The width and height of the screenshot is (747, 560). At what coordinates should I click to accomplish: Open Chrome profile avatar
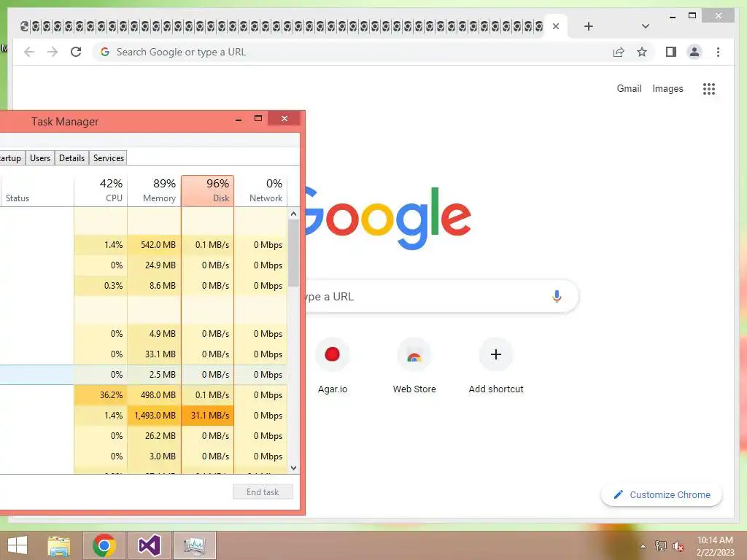(x=694, y=52)
